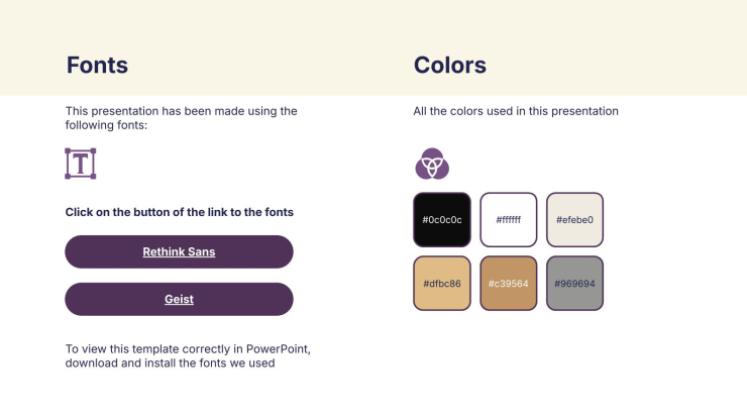The height and width of the screenshot is (420, 747).
Task: Click the overlapping circles color icon
Action: coord(432,163)
